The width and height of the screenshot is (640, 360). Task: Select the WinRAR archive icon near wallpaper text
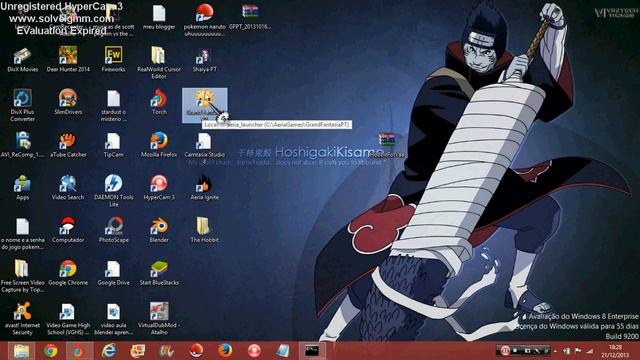[x=387, y=145]
